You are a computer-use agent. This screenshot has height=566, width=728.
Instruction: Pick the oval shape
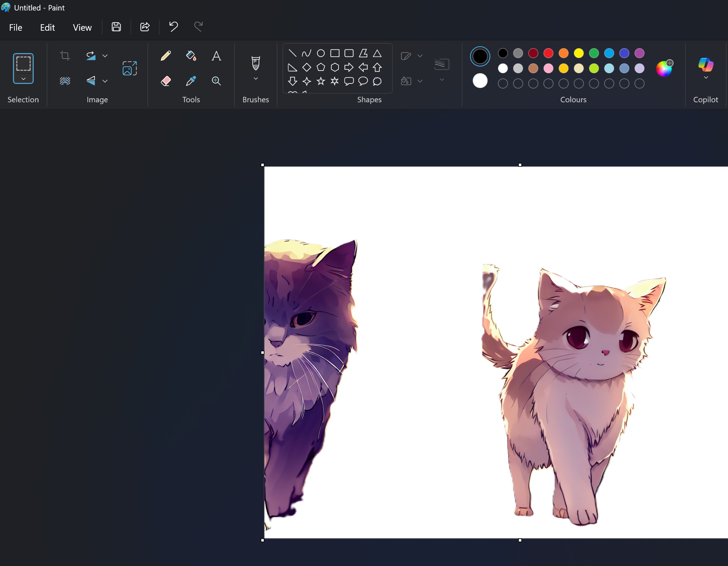(320, 53)
